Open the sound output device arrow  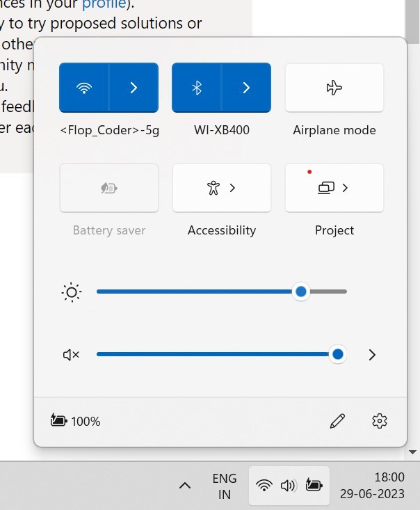(372, 355)
